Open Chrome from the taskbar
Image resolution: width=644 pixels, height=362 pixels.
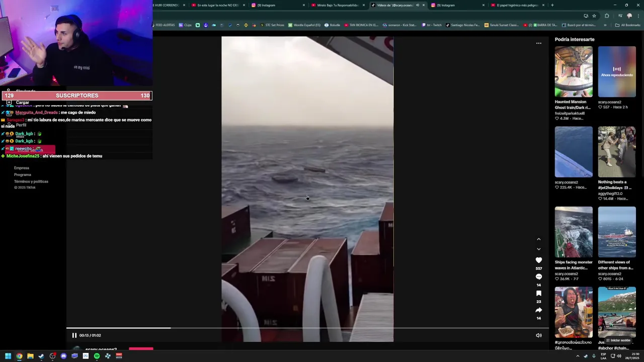coord(19,356)
